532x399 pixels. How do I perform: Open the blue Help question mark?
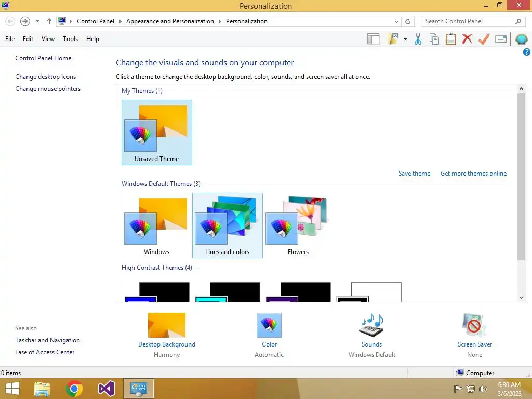point(527,52)
